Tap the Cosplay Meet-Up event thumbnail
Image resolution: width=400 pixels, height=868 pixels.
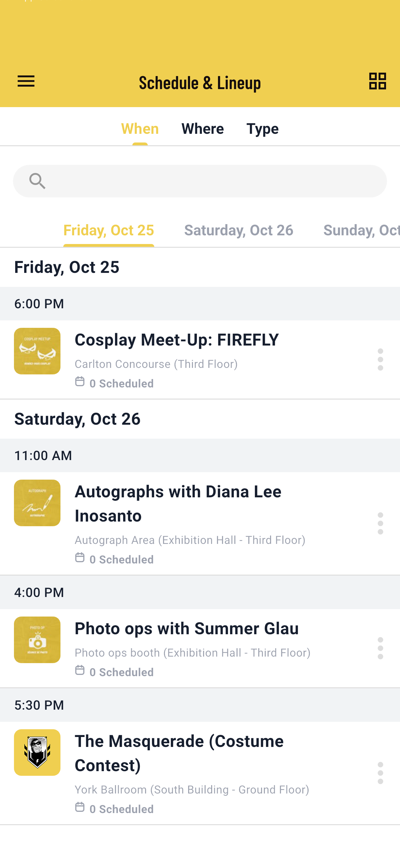[37, 351]
